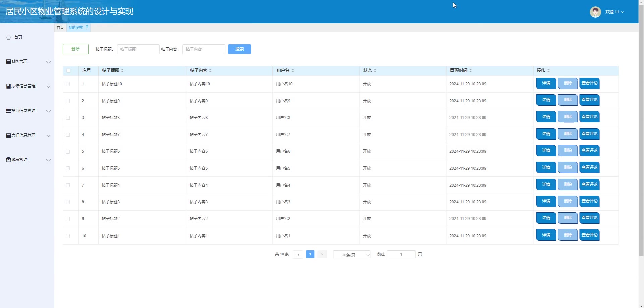Sort by 置顶时间 using the column arrows
The width and height of the screenshot is (644, 308).
click(x=470, y=71)
